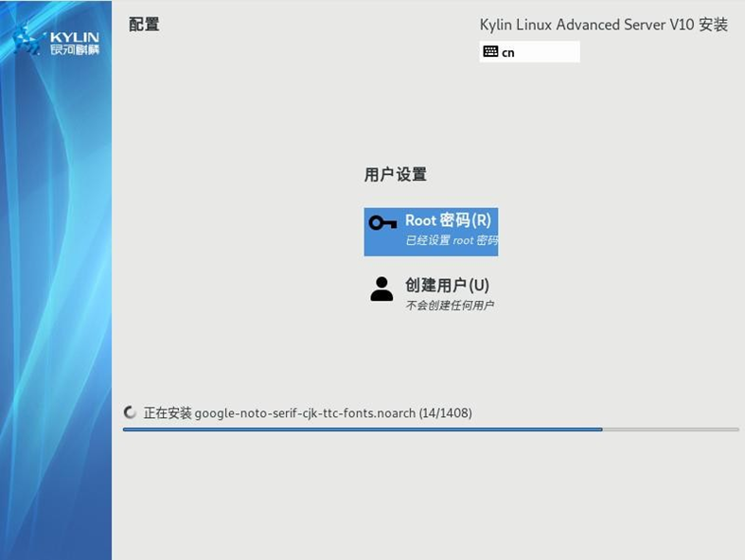Select the 配置 heading text
This screenshot has height=560, width=745.
pyautogui.click(x=144, y=25)
